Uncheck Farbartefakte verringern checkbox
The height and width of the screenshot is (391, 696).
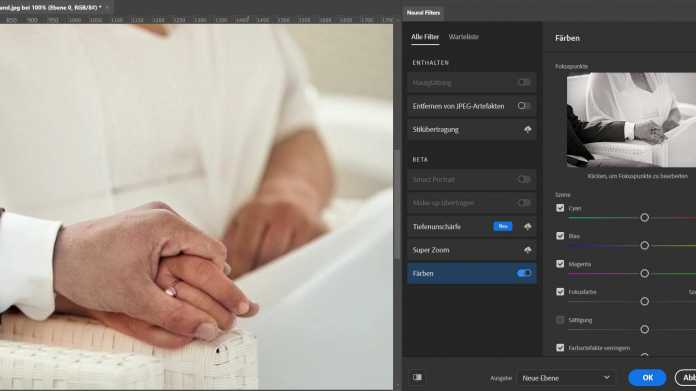(x=560, y=348)
